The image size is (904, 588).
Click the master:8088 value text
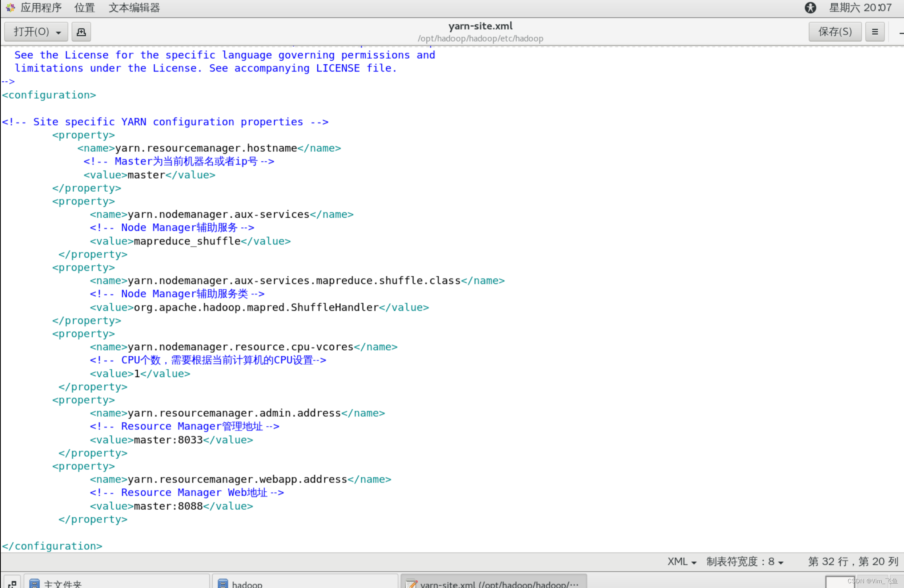[168, 507]
